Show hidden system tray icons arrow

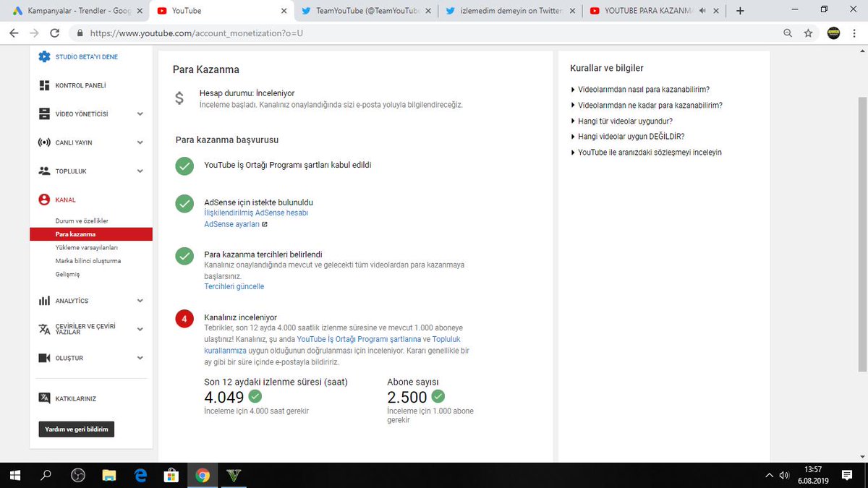[768, 475]
